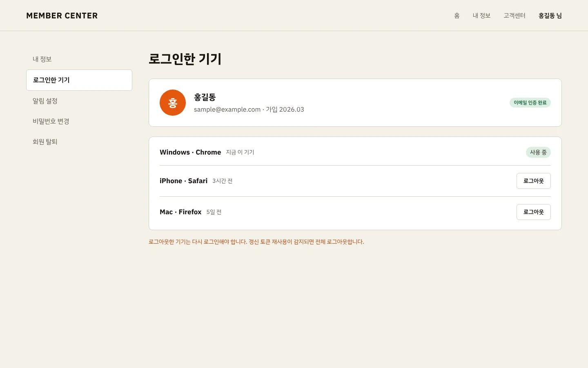Open 내 정보 in the top navigation
The image size is (588, 368).
pos(481,16)
